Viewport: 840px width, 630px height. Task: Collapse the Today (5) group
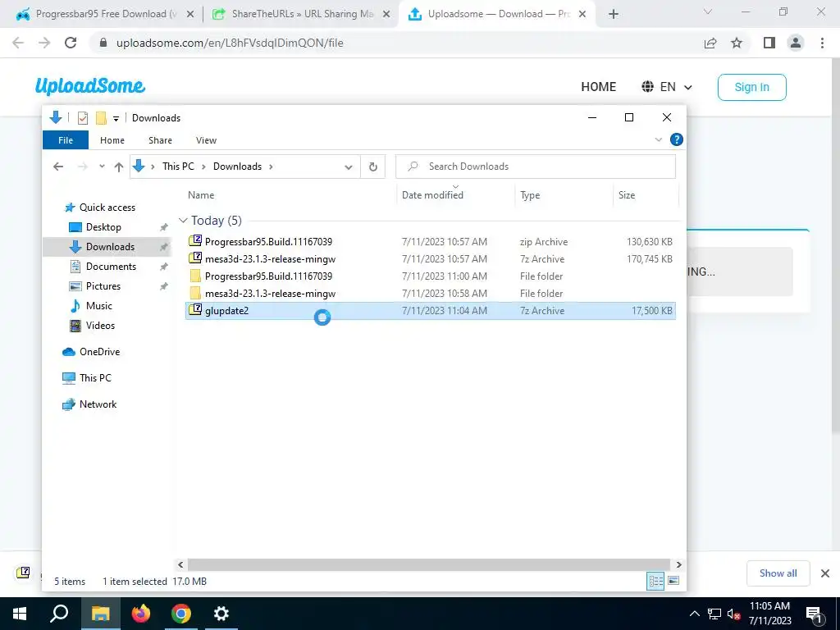pyautogui.click(x=183, y=220)
